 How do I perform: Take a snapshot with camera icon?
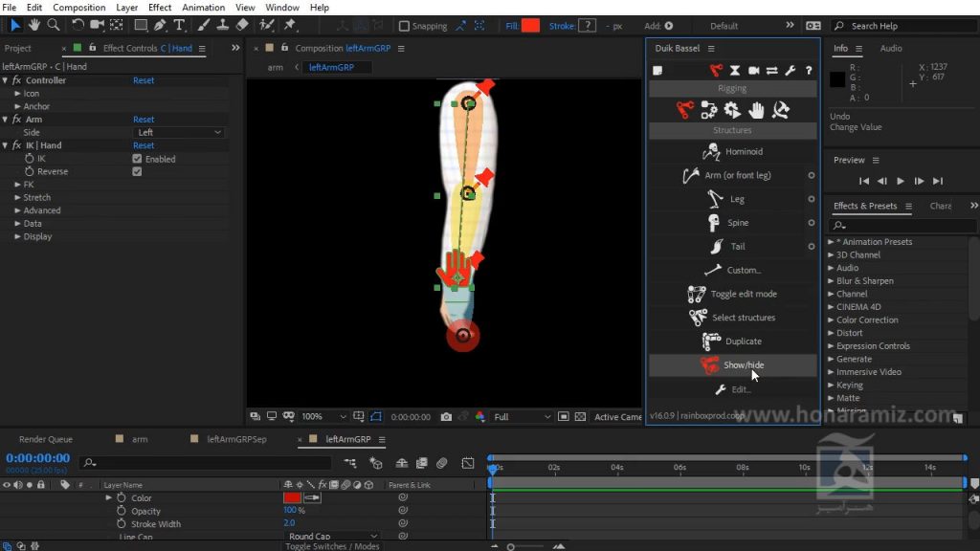pos(446,417)
